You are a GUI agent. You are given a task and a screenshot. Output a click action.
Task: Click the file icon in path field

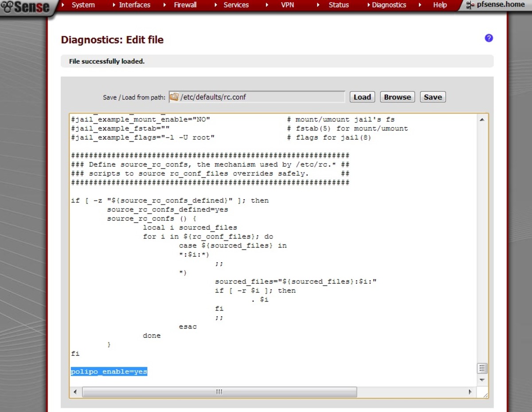[174, 97]
